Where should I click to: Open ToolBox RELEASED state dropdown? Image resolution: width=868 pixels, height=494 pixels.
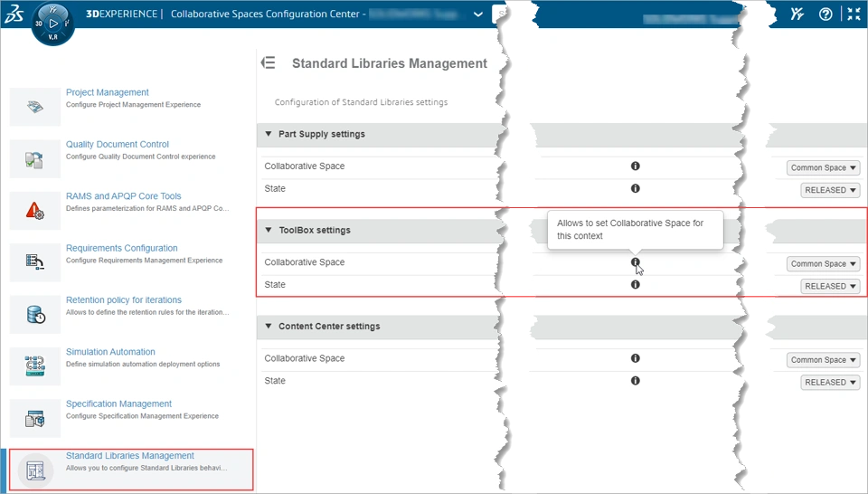pyautogui.click(x=830, y=286)
